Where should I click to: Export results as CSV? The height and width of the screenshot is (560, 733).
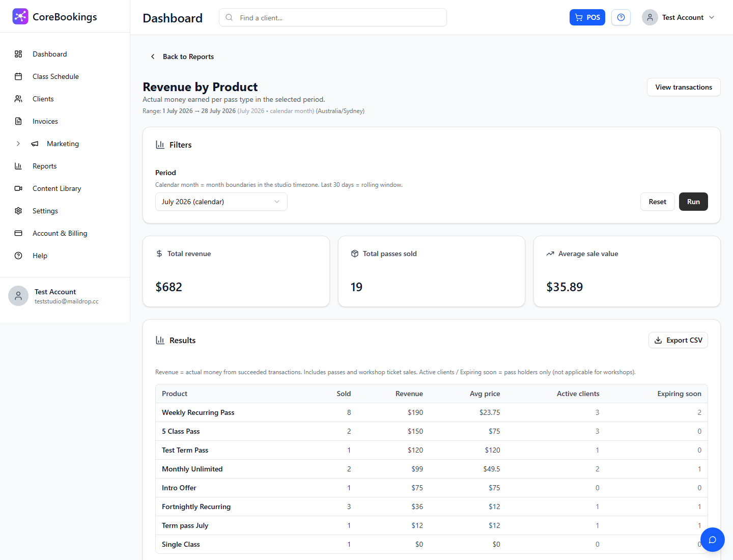[x=678, y=340]
